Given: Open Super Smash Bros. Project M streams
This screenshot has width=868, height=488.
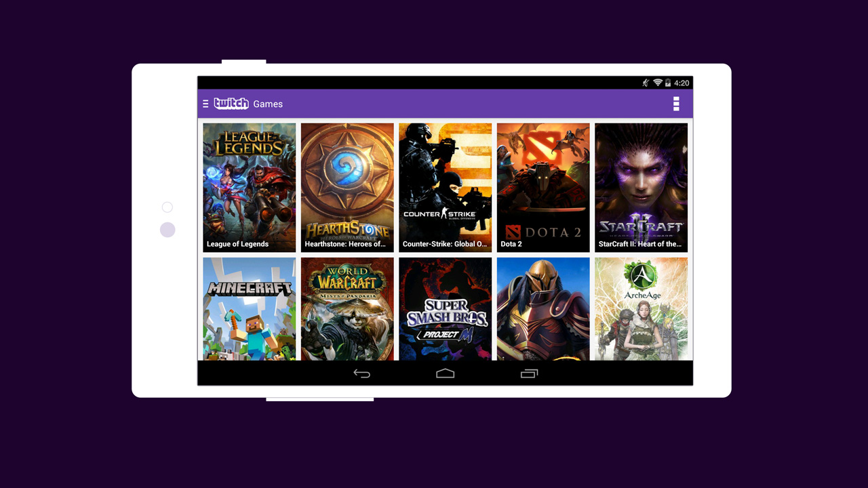Looking at the screenshot, I should tap(445, 308).
